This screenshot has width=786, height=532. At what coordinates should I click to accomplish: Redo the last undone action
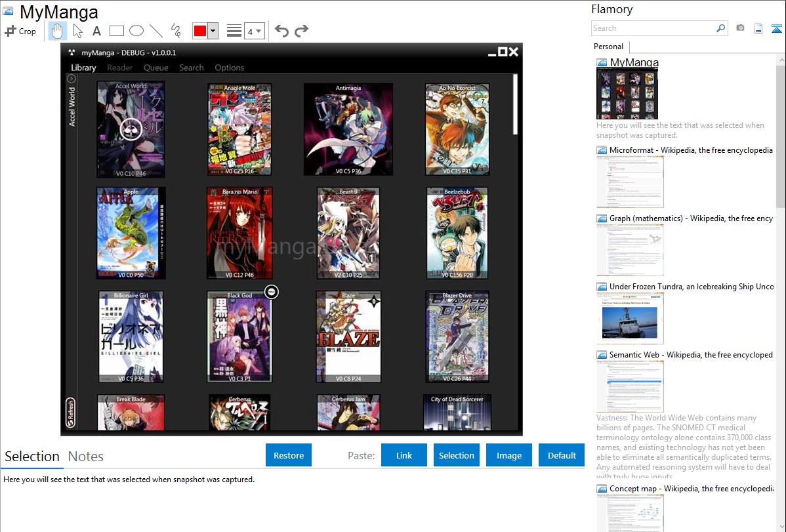click(x=301, y=31)
